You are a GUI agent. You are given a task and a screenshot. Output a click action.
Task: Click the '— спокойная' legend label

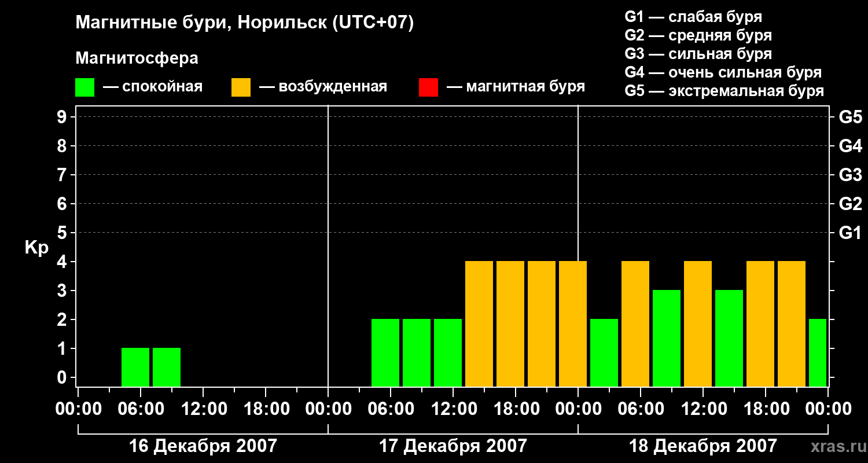pos(153,87)
